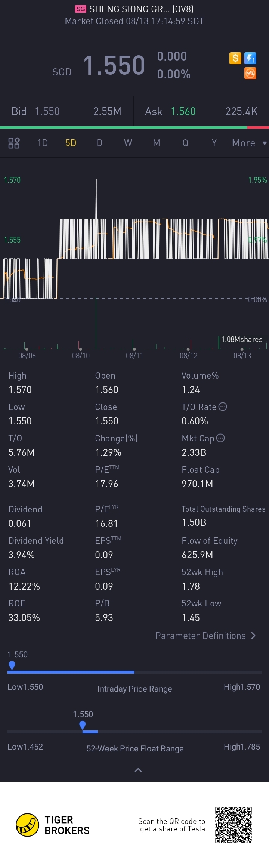This screenshot has width=269, height=868.
Task: Tap the orange crossed-chart badge
Action: [x=250, y=73]
